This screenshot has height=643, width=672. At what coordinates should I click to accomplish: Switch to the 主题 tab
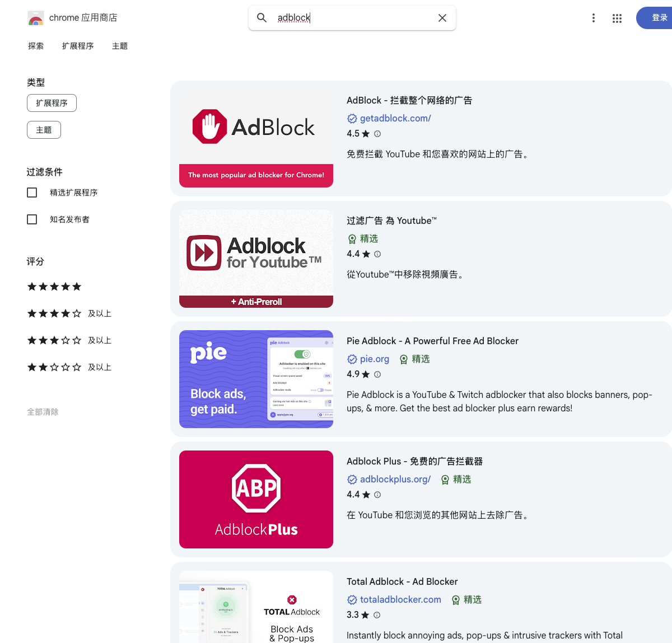119,46
